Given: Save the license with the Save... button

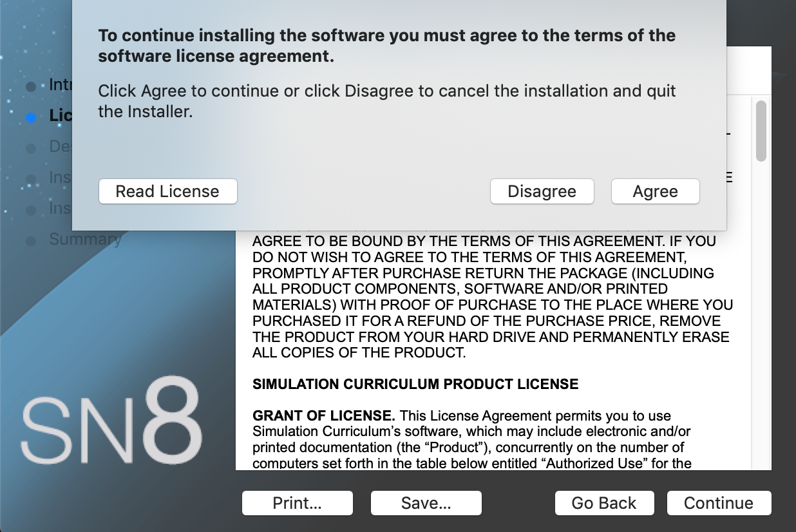Looking at the screenshot, I should pyautogui.click(x=426, y=503).
